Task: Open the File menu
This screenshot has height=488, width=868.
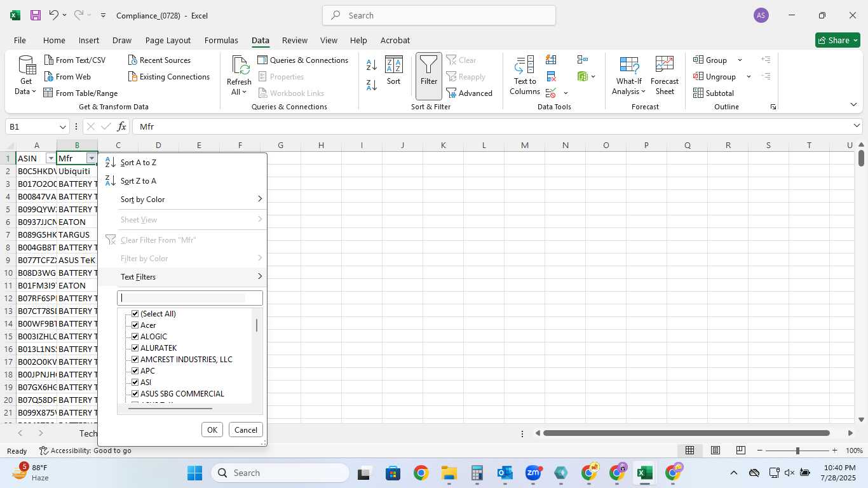Action: coord(20,40)
